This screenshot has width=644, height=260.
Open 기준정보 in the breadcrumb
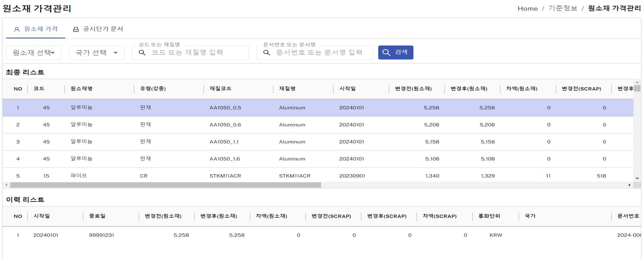(563, 8)
